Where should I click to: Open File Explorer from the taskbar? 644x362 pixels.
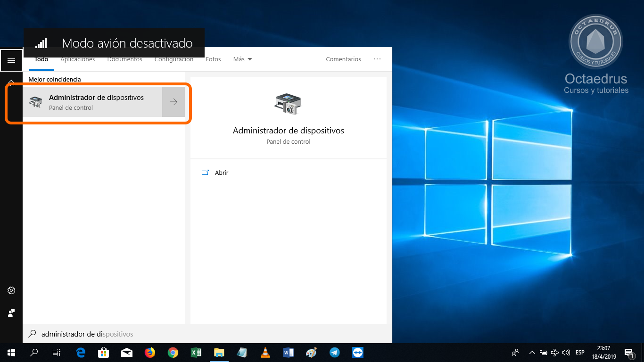click(219, 353)
